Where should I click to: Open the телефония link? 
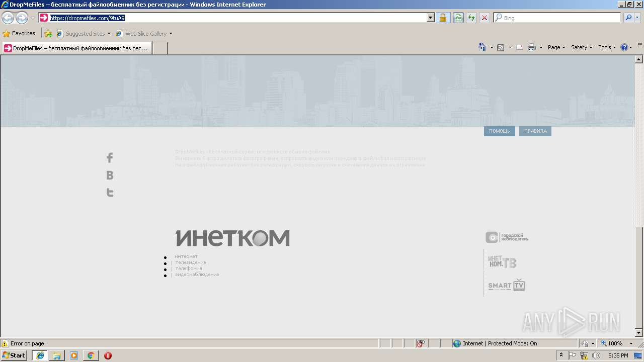tap(189, 268)
